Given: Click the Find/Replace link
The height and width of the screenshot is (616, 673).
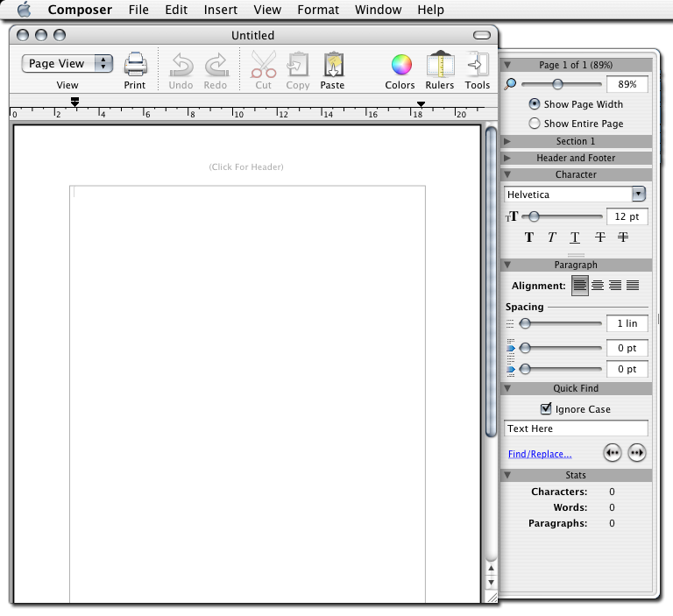Looking at the screenshot, I should tap(540, 454).
